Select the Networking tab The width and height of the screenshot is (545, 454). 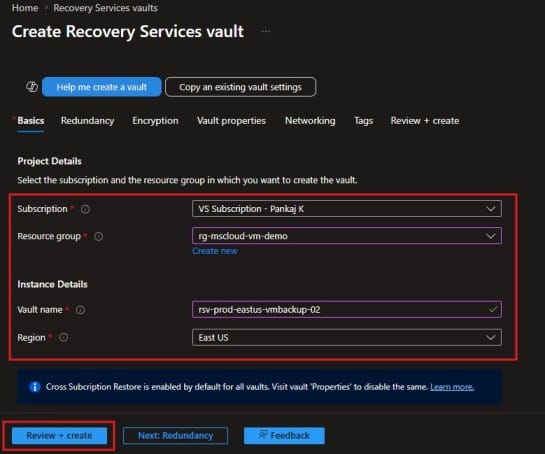[310, 121]
